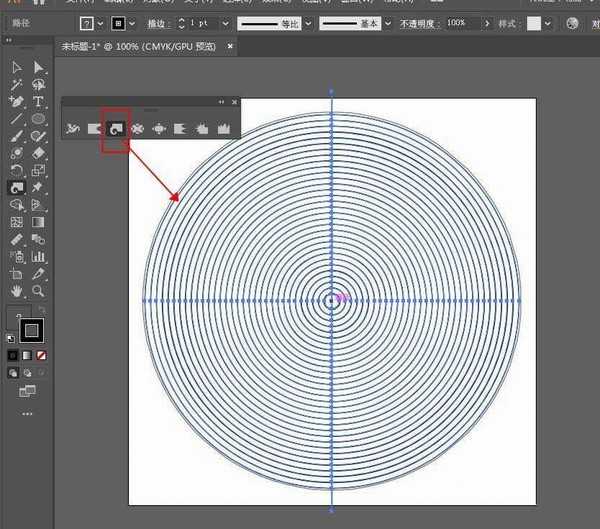Select the Pucker tool in floating panel

click(x=137, y=128)
